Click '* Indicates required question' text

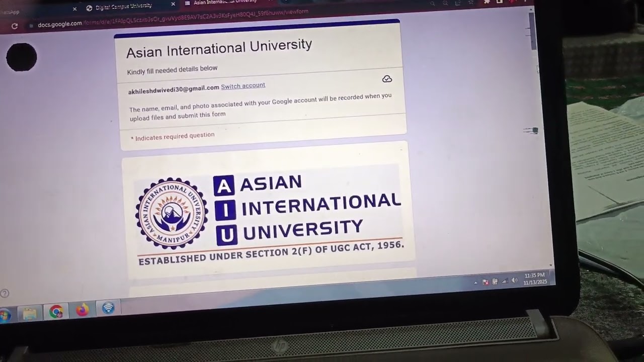[173, 136]
